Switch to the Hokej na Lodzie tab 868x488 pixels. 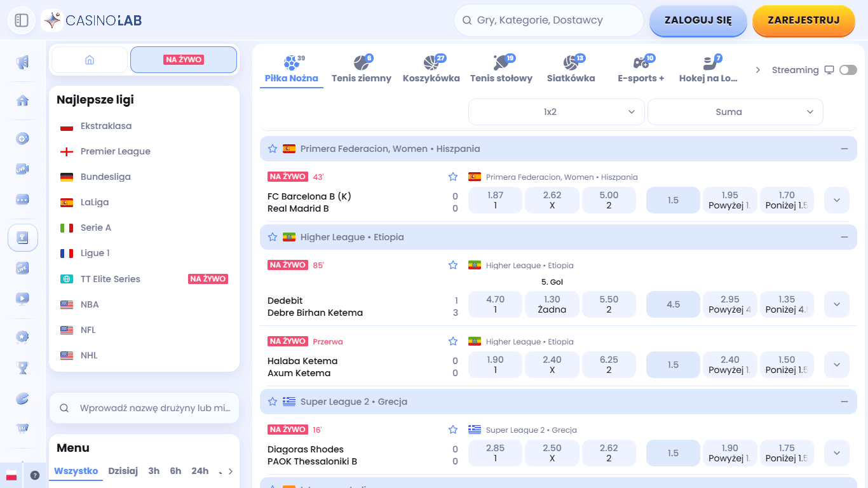click(709, 70)
